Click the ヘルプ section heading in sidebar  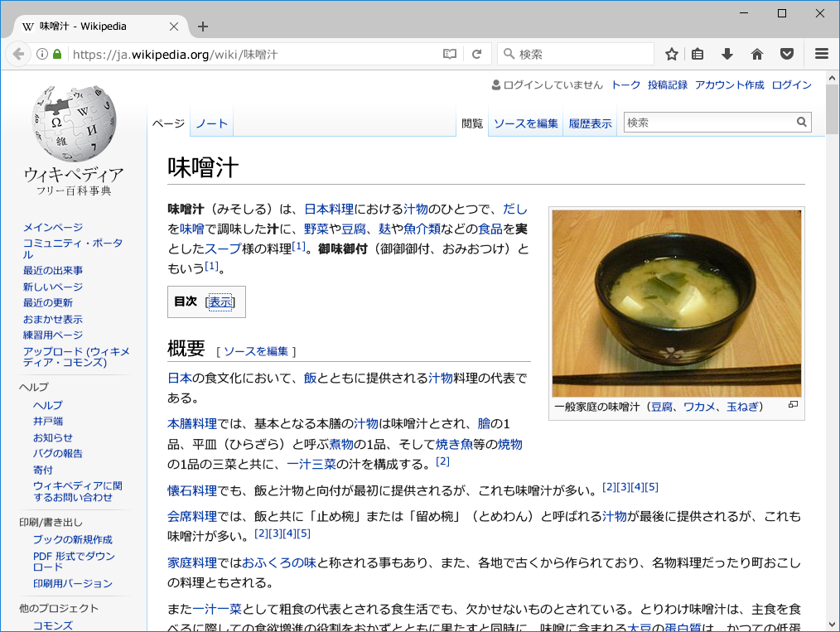coord(34,387)
